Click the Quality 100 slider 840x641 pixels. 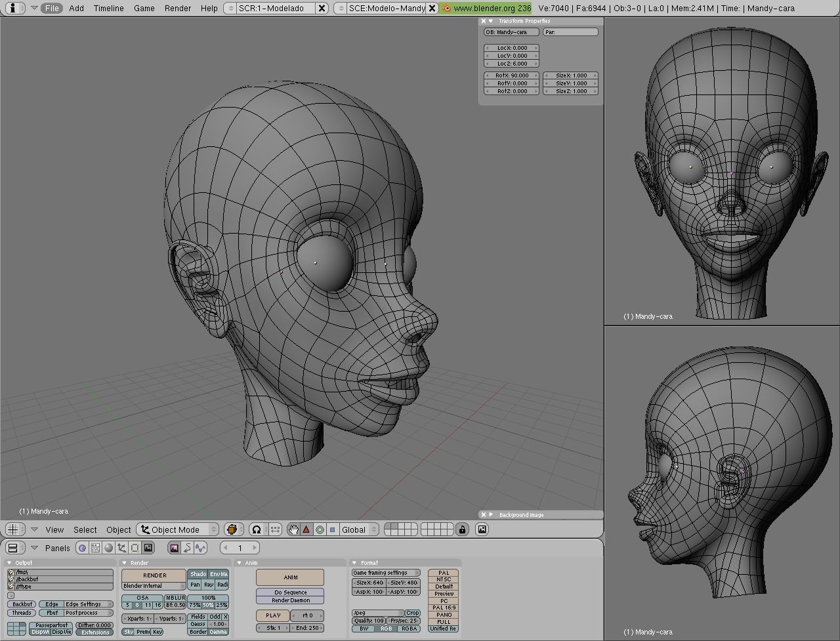[x=368, y=621]
